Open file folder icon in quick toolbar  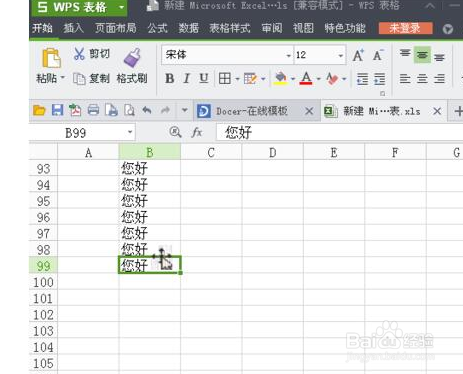click(39, 110)
